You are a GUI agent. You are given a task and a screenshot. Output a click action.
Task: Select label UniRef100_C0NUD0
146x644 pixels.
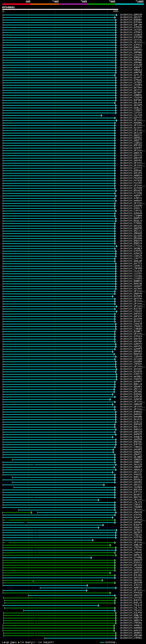point(131,329)
